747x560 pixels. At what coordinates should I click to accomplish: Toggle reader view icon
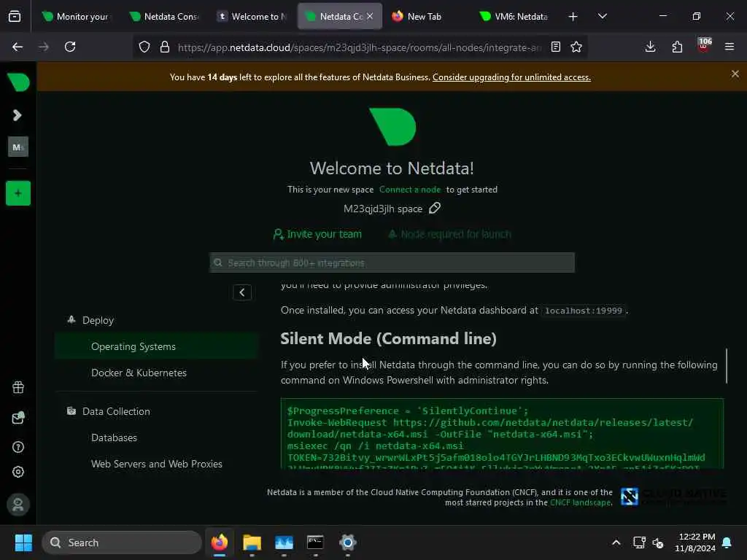555,47
